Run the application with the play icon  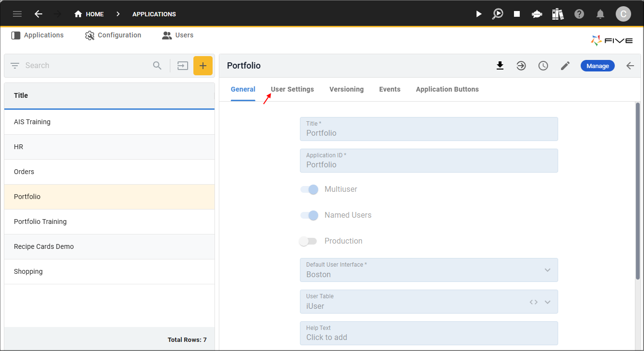(478, 14)
